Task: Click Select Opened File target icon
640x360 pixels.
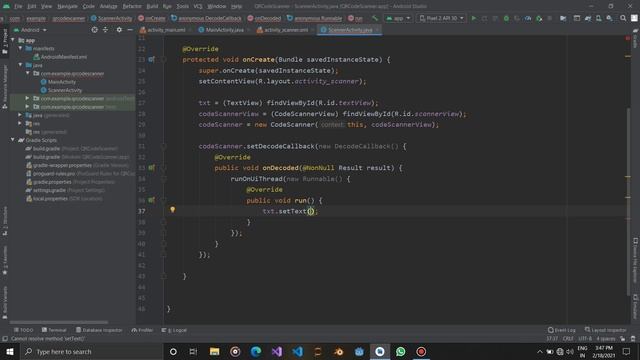Action: (94, 30)
